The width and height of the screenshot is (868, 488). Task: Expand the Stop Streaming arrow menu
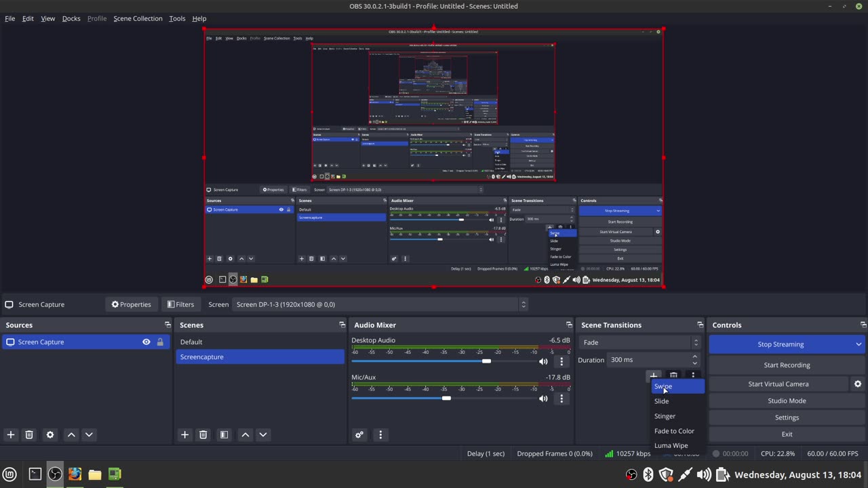(859, 344)
